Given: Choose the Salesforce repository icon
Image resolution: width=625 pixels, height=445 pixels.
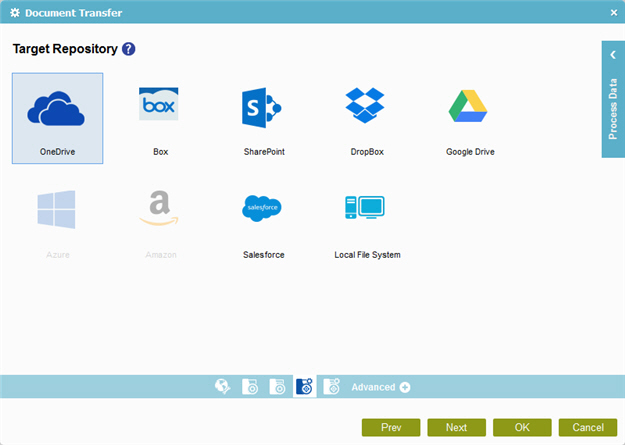Looking at the screenshot, I should click(x=262, y=208).
